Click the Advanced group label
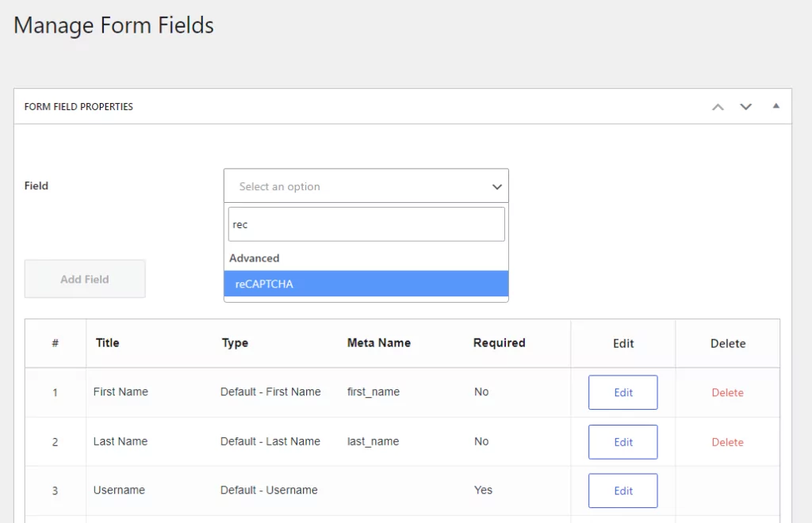The height and width of the screenshot is (523, 812). coord(255,258)
